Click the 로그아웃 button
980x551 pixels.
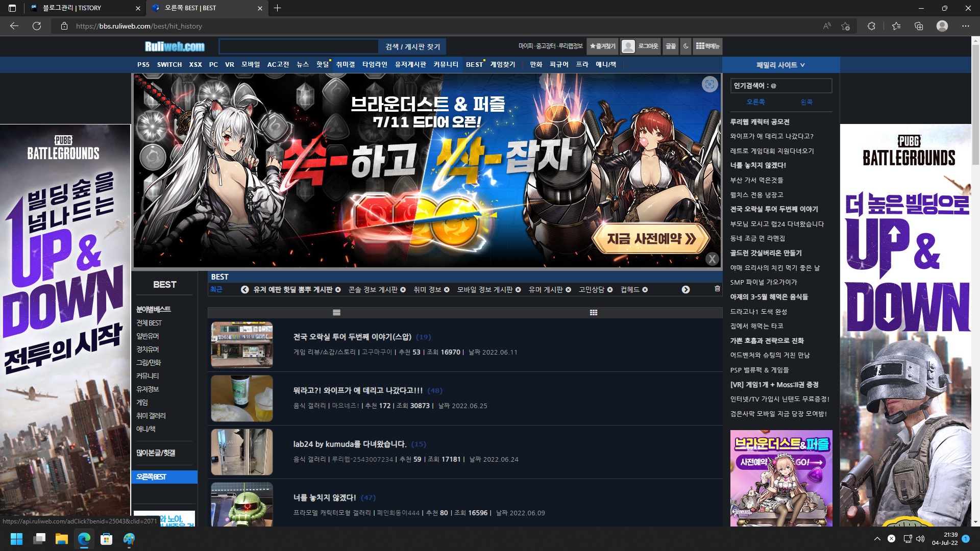coord(648,46)
